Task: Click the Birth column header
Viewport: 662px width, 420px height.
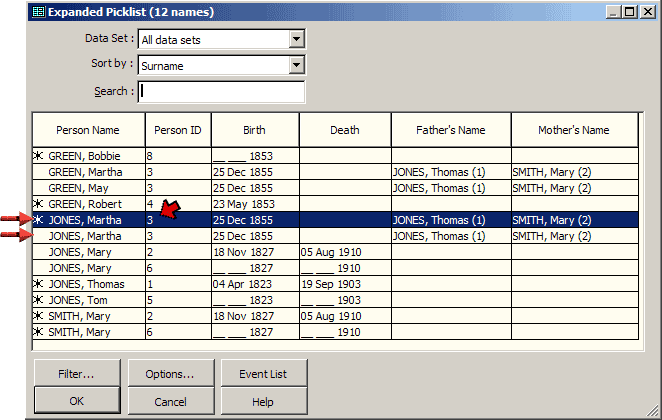Action: click(x=254, y=130)
